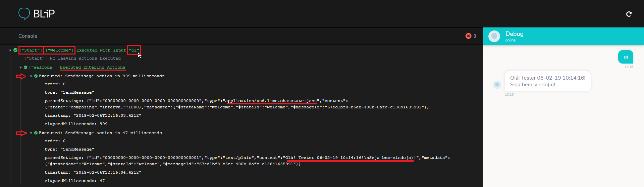Image resolution: width=644 pixels, height=187 pixels.
Task: Click the BLiP logo icon
Action: (x=24, y=14)
